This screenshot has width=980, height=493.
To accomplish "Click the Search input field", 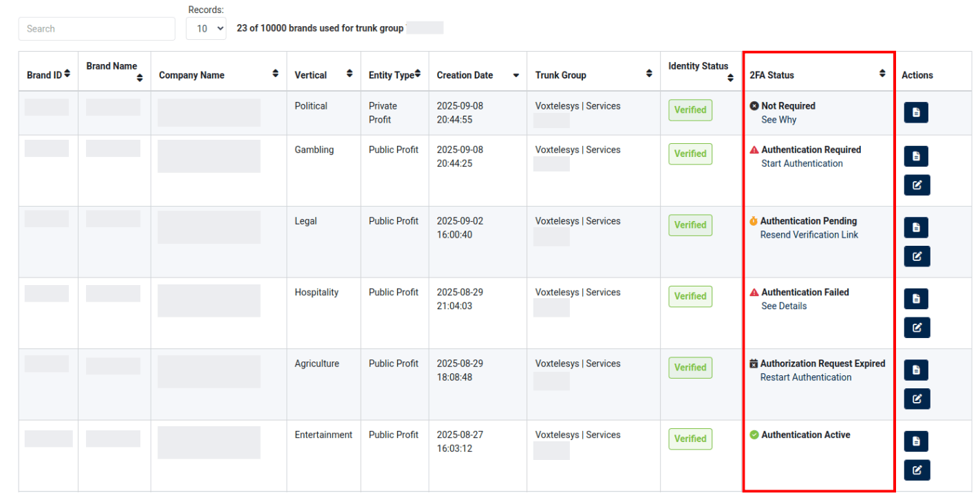I will click(x=97, y=29).
